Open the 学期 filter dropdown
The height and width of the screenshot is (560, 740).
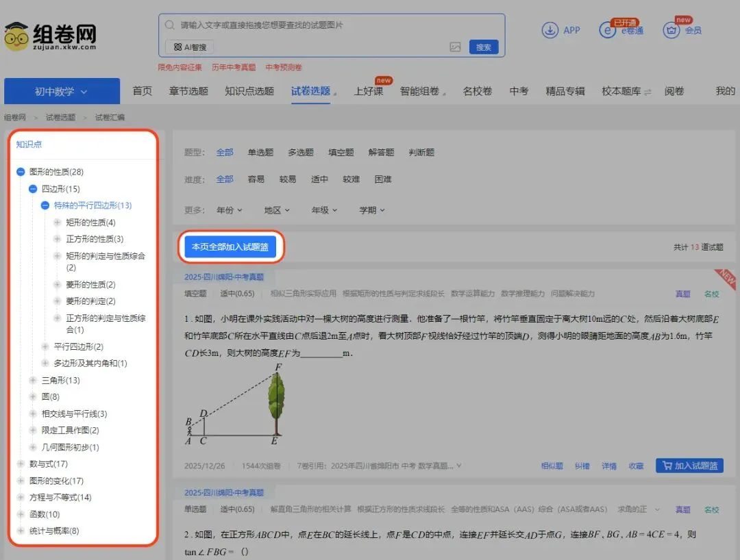tap(372, 210)
